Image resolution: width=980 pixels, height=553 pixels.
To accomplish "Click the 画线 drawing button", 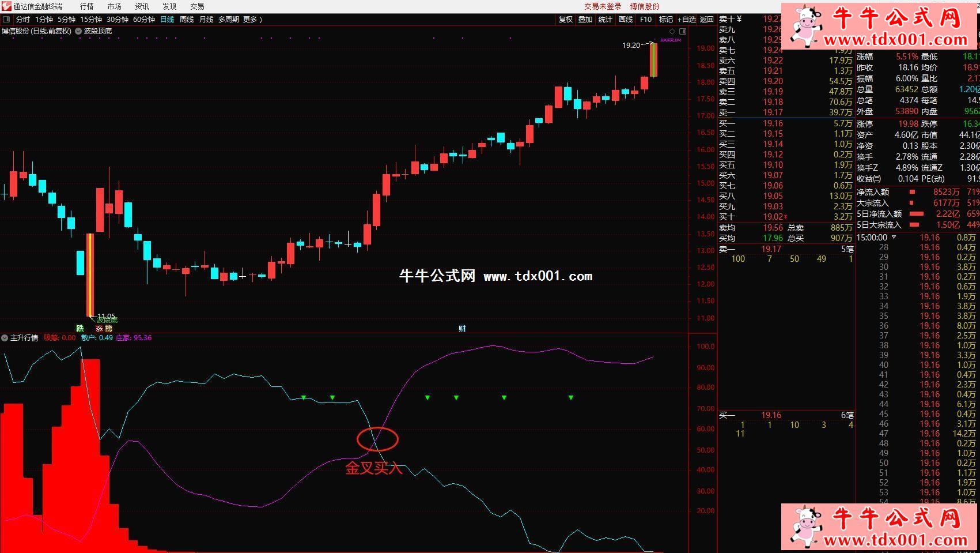I will [x=626, y=20].
